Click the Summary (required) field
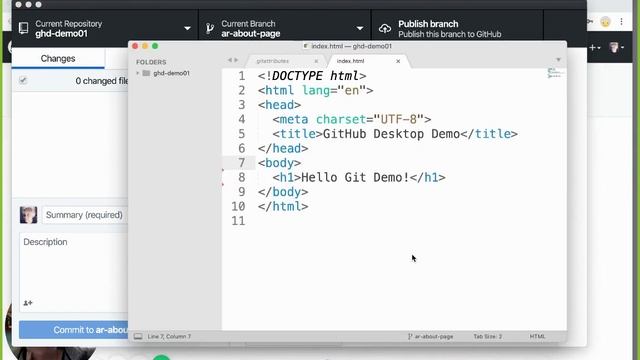 coord(85,215)
